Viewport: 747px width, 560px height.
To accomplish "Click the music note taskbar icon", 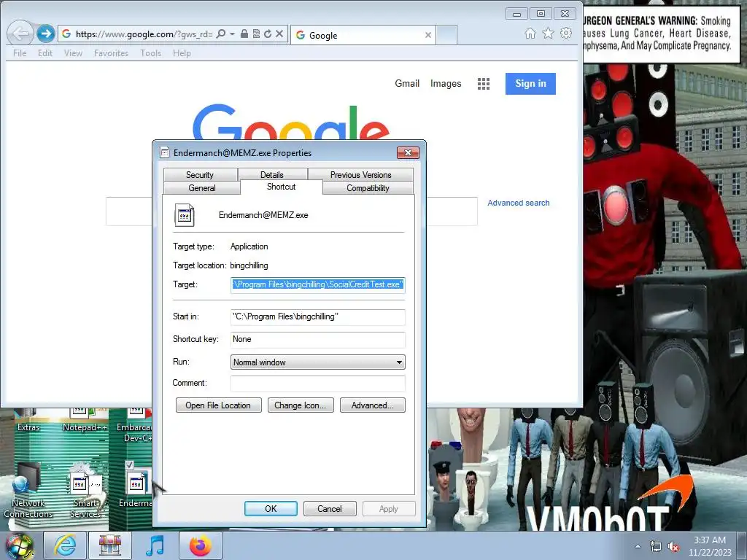I will point(155,545).
